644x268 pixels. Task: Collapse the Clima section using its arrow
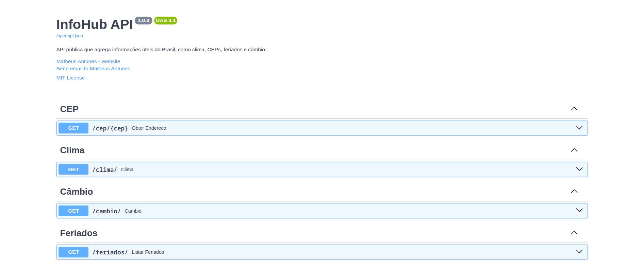point(574,150)
